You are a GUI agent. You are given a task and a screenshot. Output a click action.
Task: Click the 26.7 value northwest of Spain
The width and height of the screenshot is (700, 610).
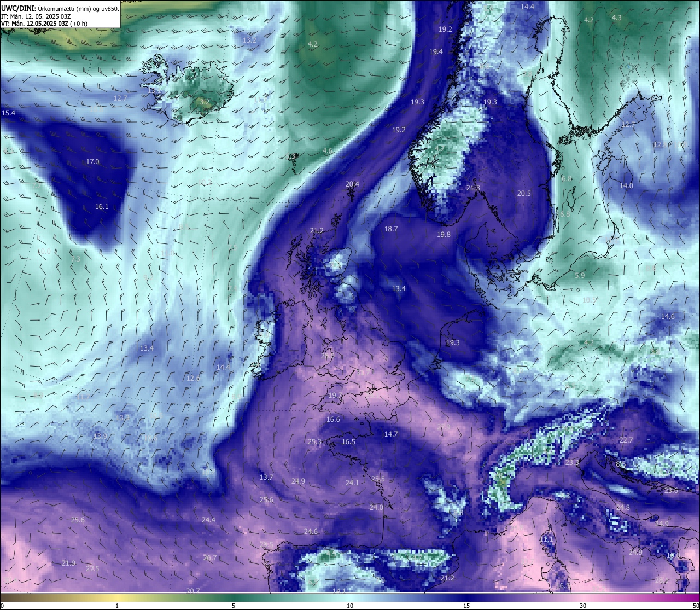(x=210, y=557)
